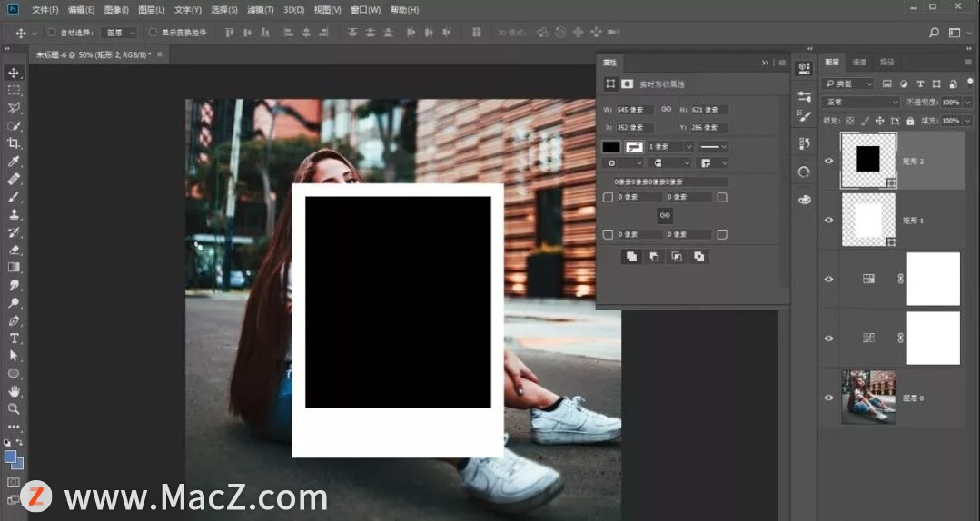Select the Pen tool
The image size is (980, 521).
point(14,320)
